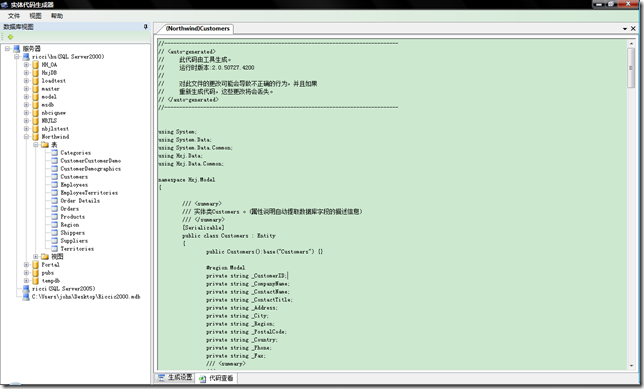Select the nbjlstest database
The width and height of the screenshot is (644, 389).
[x=55, y=129]
